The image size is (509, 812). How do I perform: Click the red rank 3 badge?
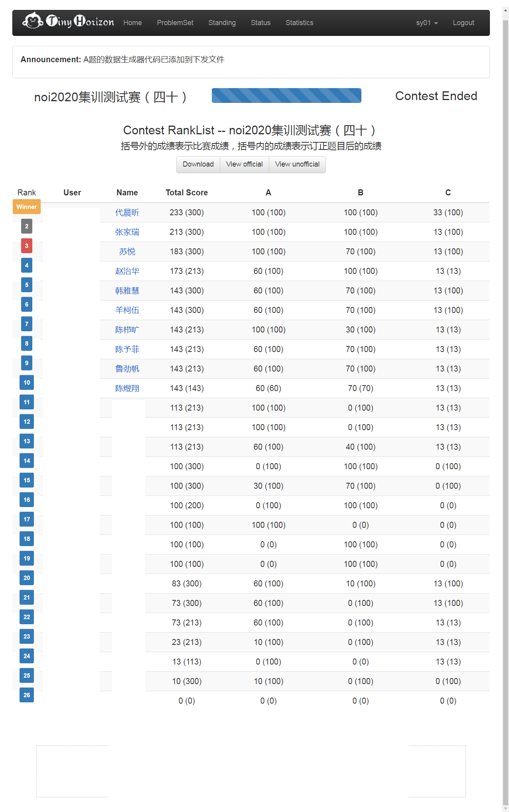coord(27,246)
